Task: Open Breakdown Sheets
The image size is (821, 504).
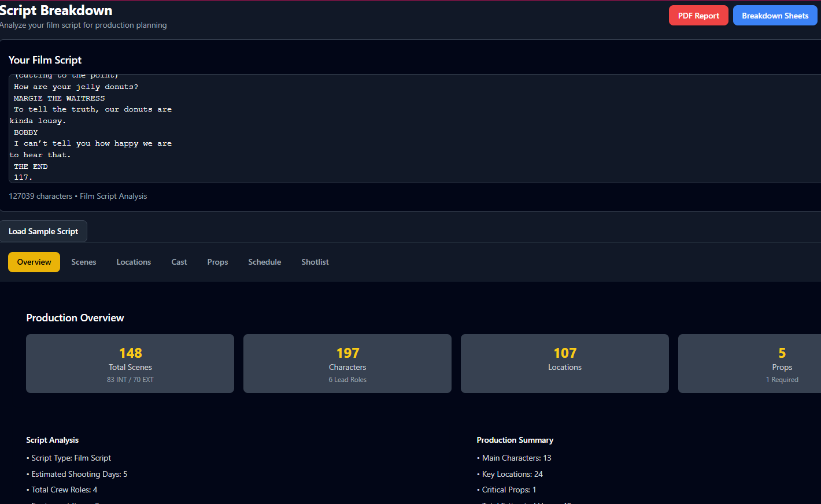Action: tap(775, 16)
